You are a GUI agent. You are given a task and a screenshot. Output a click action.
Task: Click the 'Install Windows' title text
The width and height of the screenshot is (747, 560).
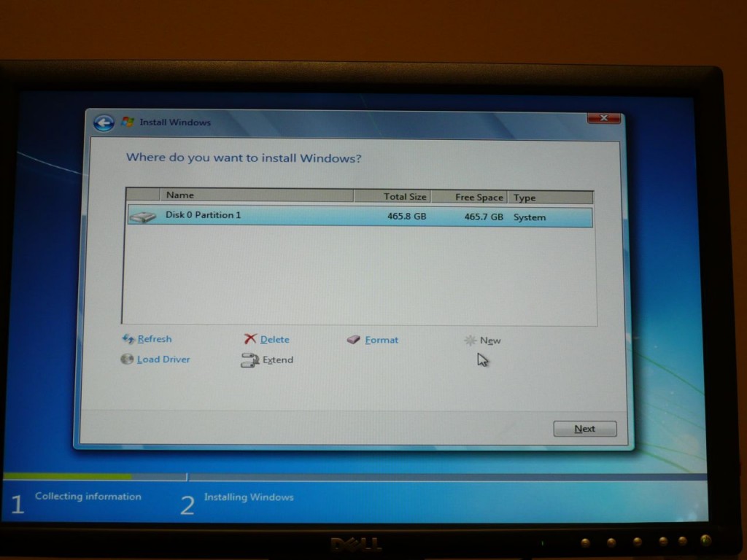pos(175,122)
